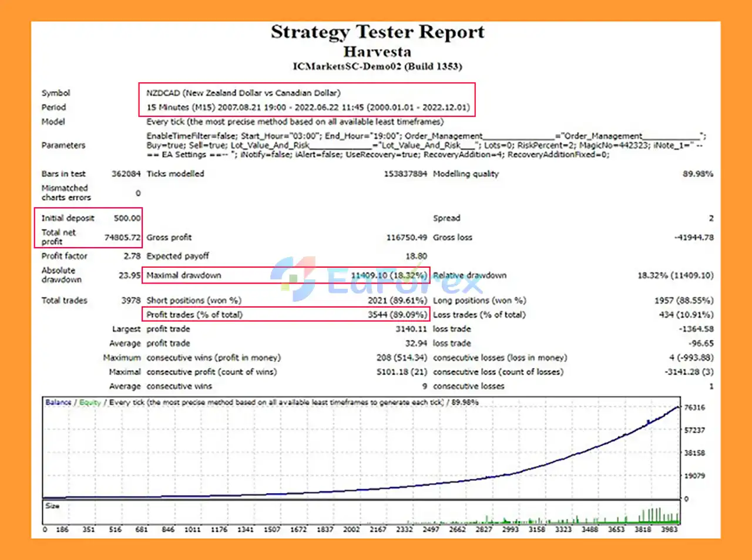Click the 15 Minutes (M15) period line
This screenshot has width=752, height=560.
pyautogui.click(x=308, y=107)
